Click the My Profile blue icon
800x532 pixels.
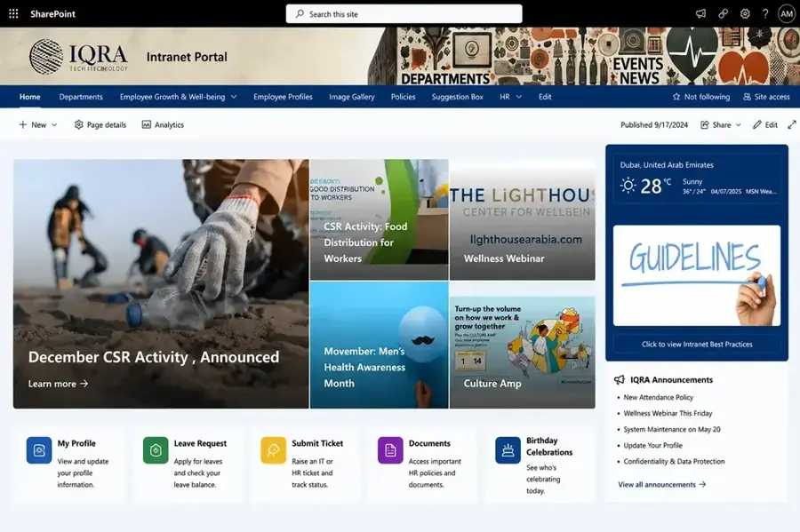tap(39, 450)
